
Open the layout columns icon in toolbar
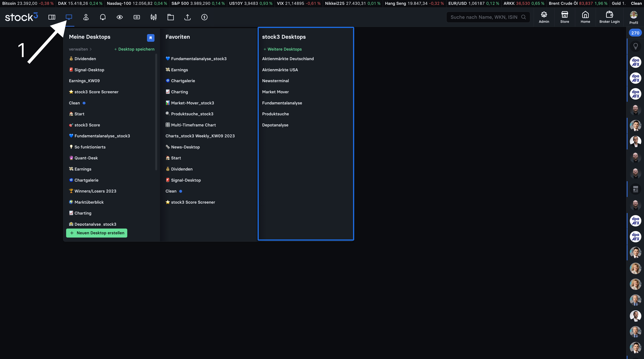pyautogui.click(x=52, y=17)
